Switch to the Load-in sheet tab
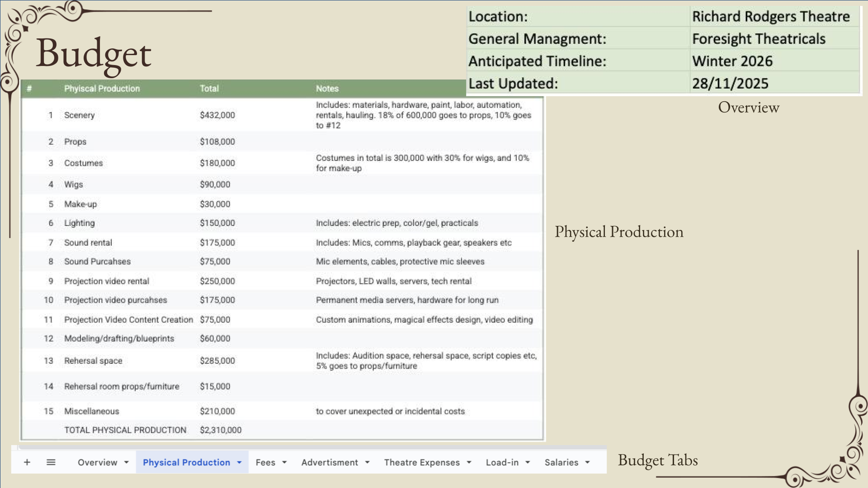 pyautogui.click(x=502, y=462)
